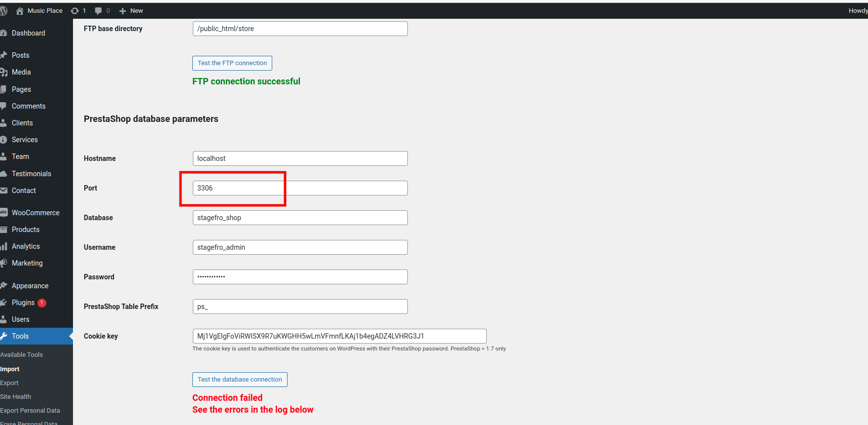The height and width of the screenshot is (425, 868).
Task: Click the PrestaShop Table Prefix field
Action: click(300, 307)
